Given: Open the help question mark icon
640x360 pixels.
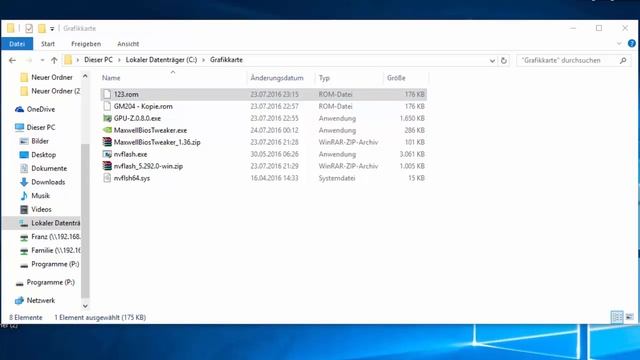Looking at the screenshot, I should coord(632,43).
